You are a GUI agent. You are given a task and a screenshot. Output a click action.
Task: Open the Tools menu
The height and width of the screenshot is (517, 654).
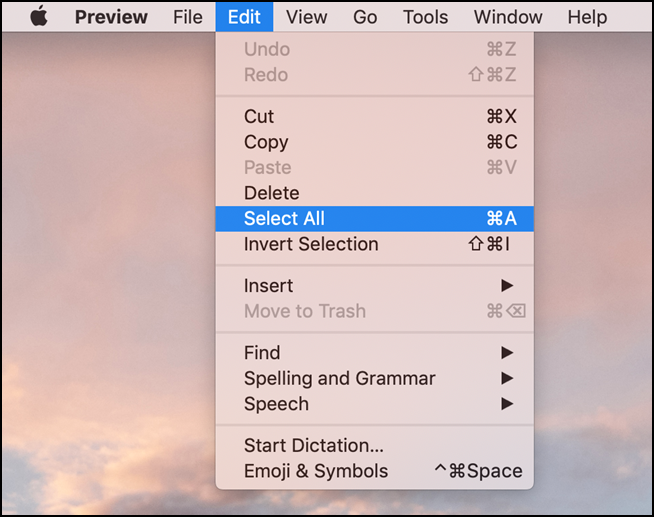pos(425,17)
